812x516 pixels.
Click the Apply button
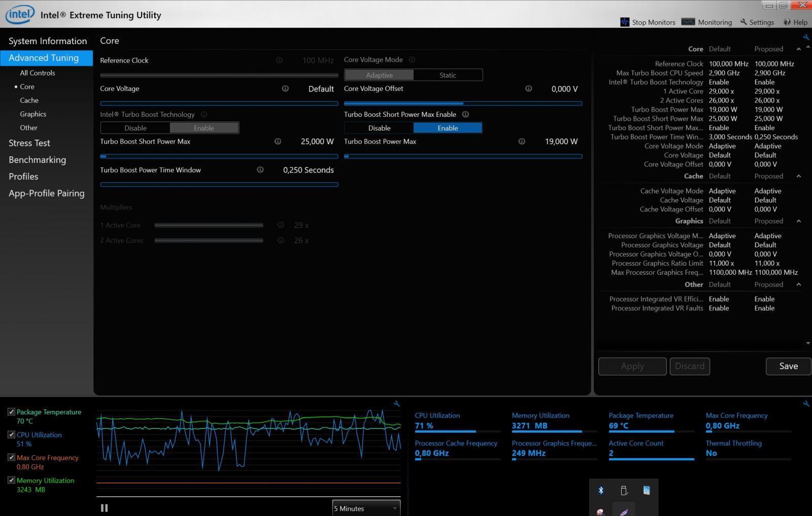[x=632, y=366]
